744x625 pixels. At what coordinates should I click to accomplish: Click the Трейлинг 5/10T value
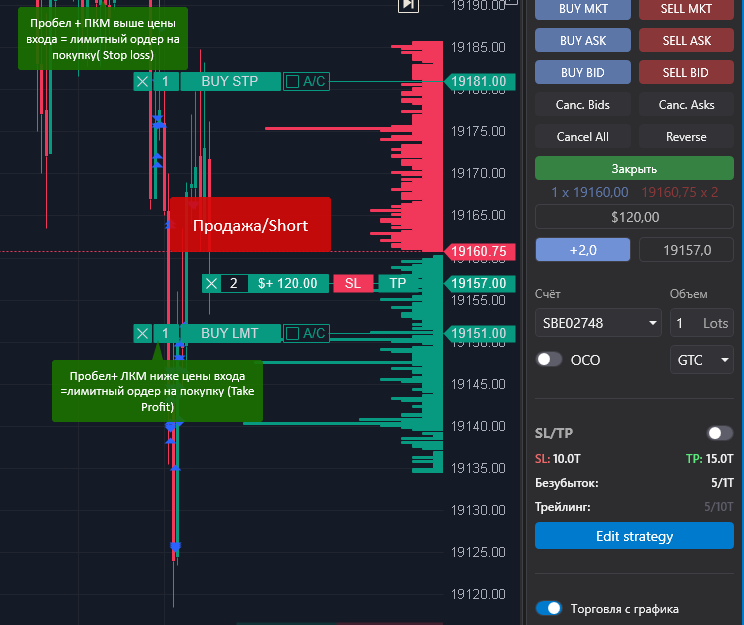718,507
